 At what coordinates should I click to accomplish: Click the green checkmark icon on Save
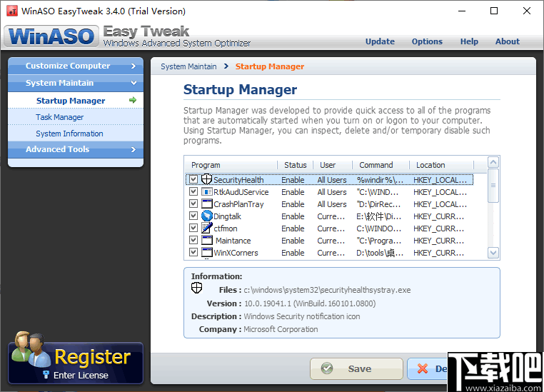(x=327, y=368)
